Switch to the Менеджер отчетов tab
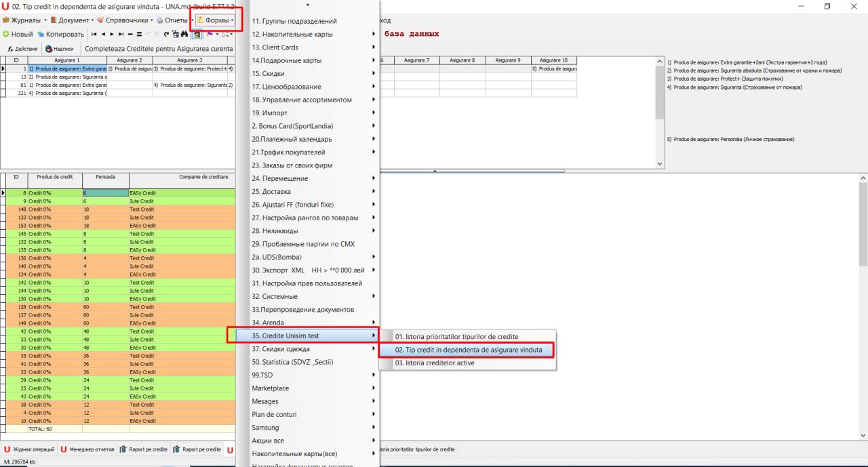Screen dimensions: 868x467 pyautogui.click(x=86, y=449)
